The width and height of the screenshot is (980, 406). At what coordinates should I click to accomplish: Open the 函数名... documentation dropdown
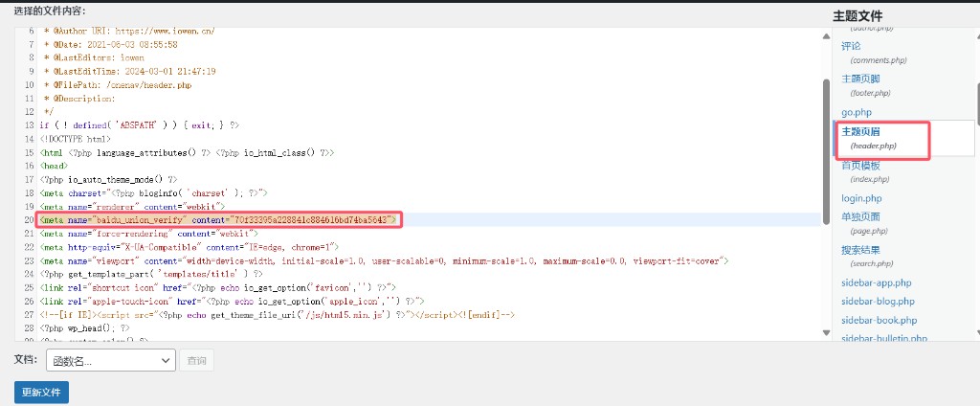coord(111,360)
